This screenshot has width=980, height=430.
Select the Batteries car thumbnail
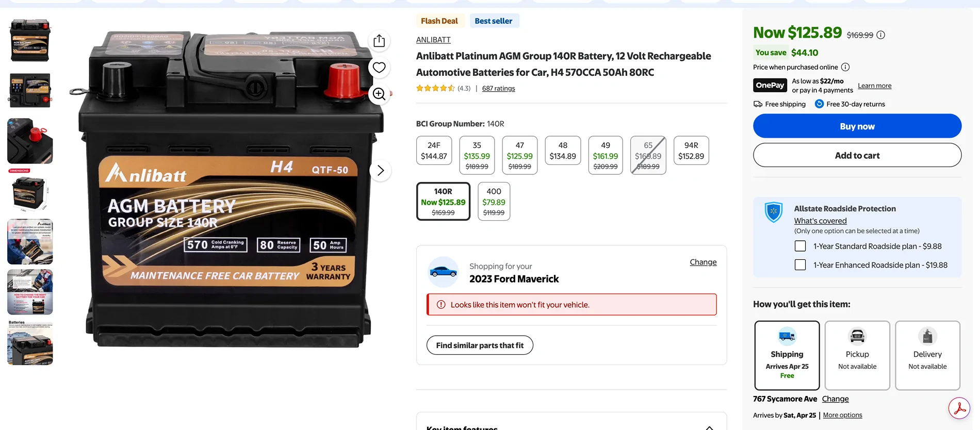point(30,342)
